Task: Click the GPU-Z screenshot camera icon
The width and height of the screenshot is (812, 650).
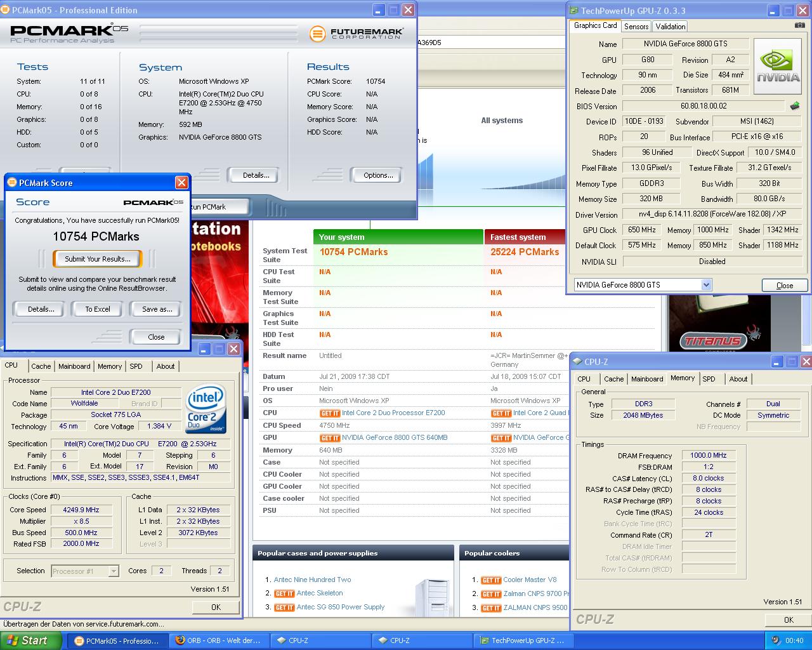Action: click(x=799, y=25)
